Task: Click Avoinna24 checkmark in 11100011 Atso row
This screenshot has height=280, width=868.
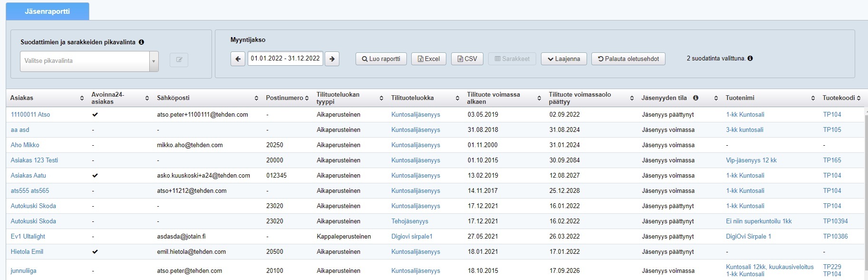Action: (x=95, y=115)
